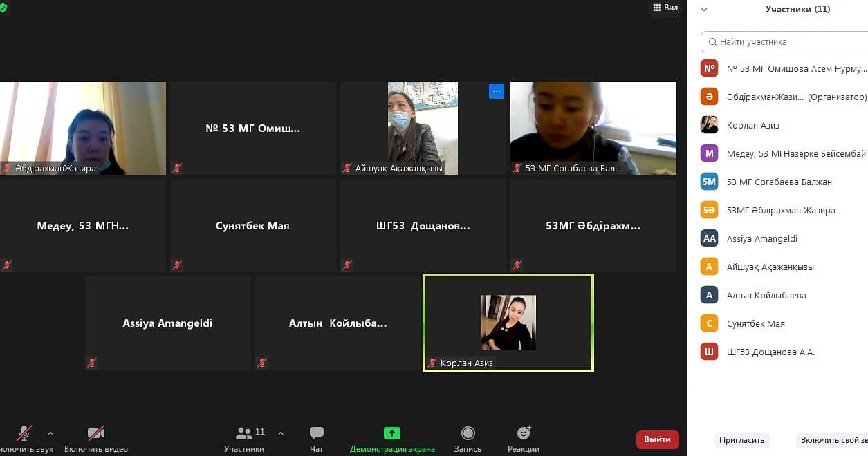Unmute the microphone in bottom toolbar
868x456 pixels.
click(24, 433)
